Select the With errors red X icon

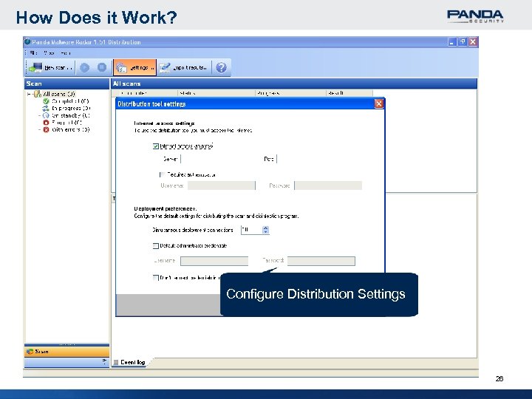point(46,129)
